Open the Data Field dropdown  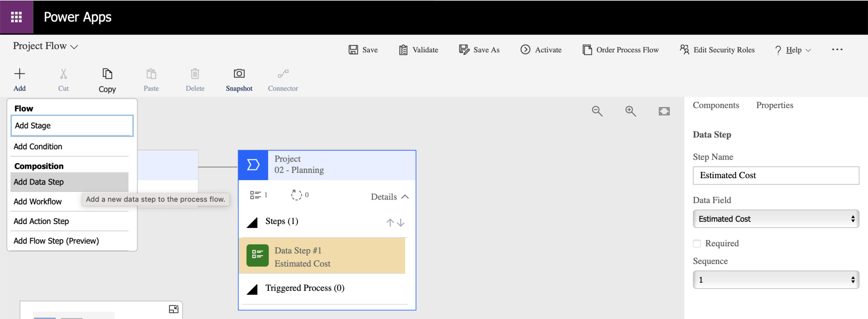tap(775, 219)
